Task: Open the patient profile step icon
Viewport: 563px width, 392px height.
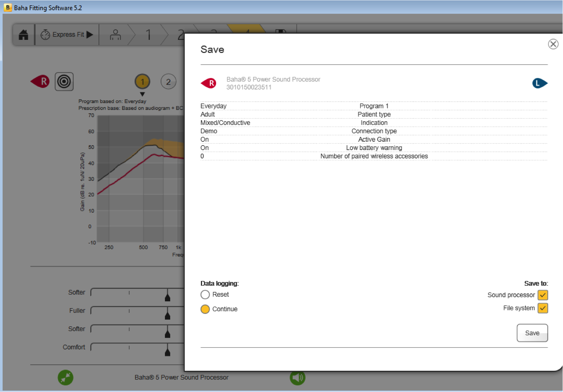Action: click(x=115, y=35)
